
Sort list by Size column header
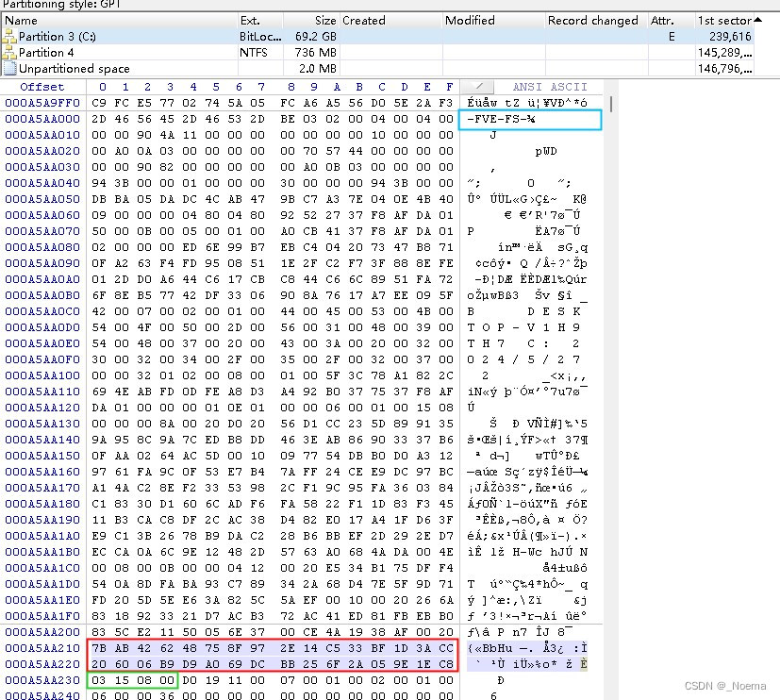(312, 21)
